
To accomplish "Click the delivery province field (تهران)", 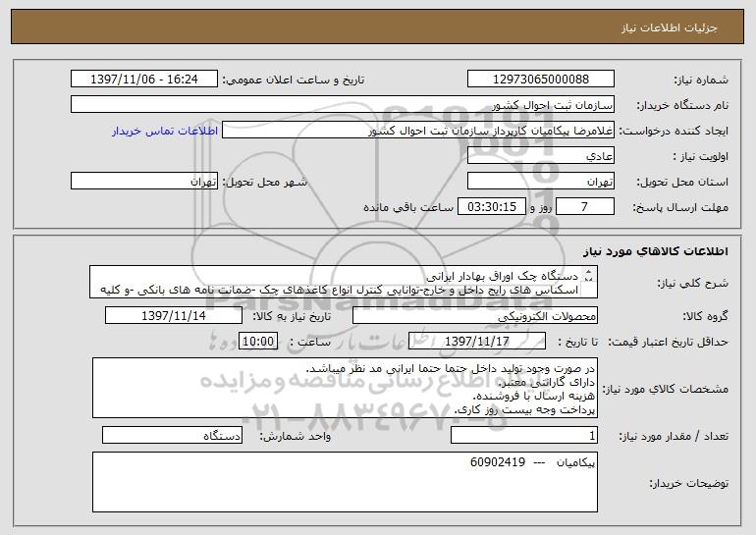I will [540, 182].
